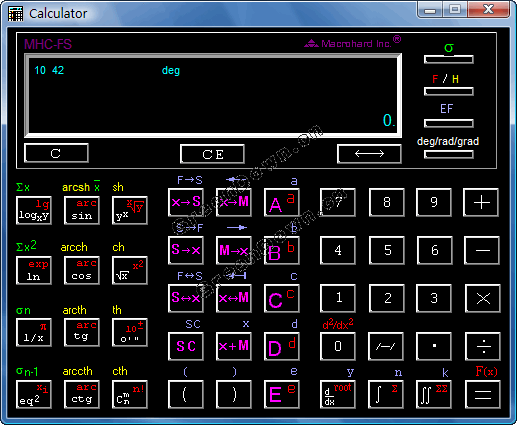Click the sign change /−/ key
The width and height of the screenshot is (517, 425).
[x=386, y=346]
